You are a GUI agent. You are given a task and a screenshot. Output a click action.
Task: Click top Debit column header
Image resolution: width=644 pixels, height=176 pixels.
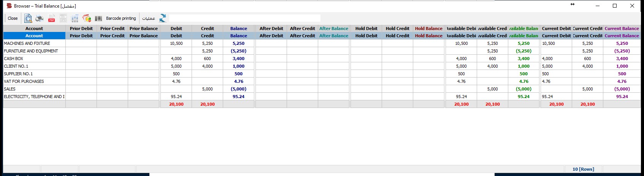click(176, 29)
